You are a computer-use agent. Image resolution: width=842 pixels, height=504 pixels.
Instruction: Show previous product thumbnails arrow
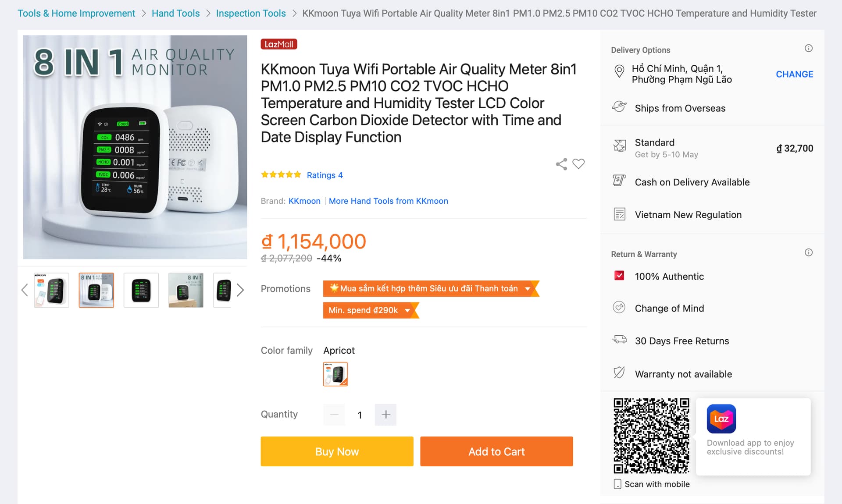[25, 290]
